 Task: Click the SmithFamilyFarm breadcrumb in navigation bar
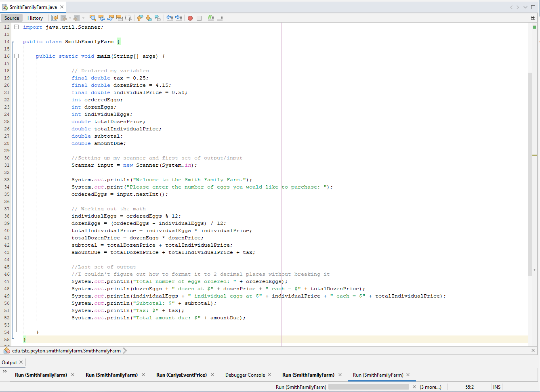click(66, 351)
